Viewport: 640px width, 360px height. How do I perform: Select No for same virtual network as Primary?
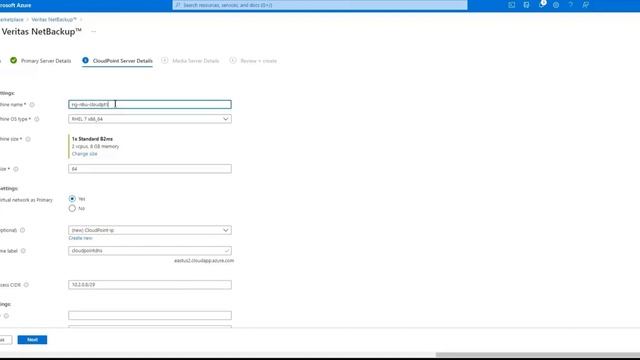pos(72,209)
